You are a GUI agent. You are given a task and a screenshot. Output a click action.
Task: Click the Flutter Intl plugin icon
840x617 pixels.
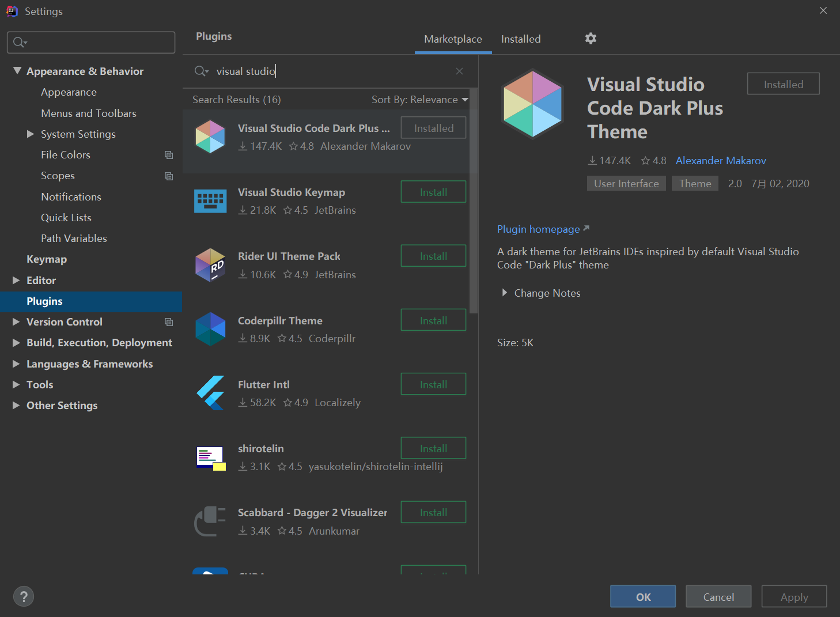[x=210, y=393]
